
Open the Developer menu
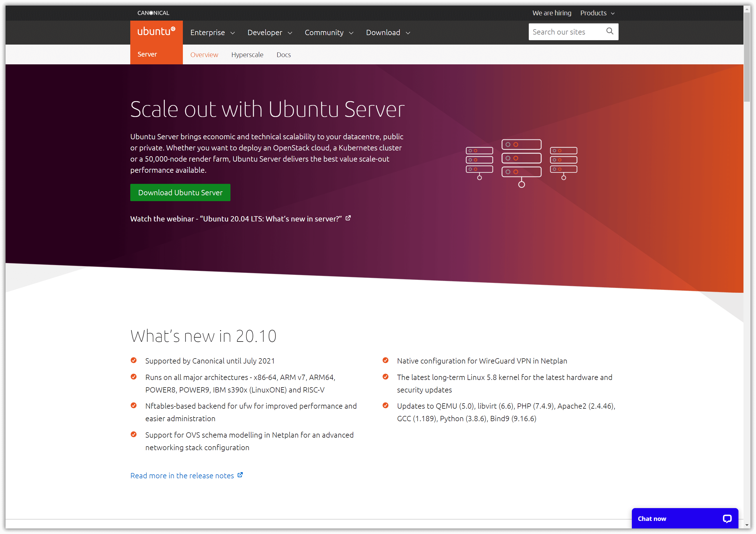[270, 32]
